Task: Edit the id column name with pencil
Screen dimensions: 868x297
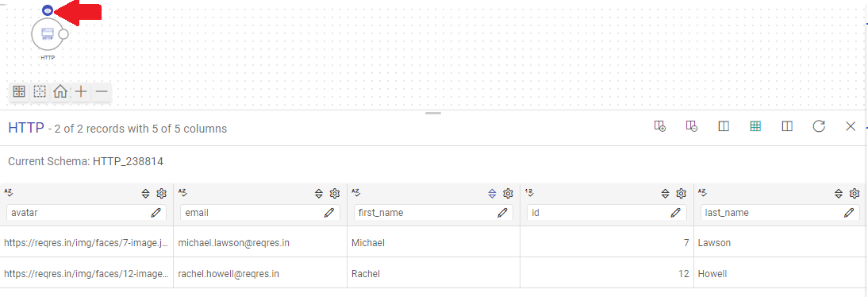Action: click(675, 212)
